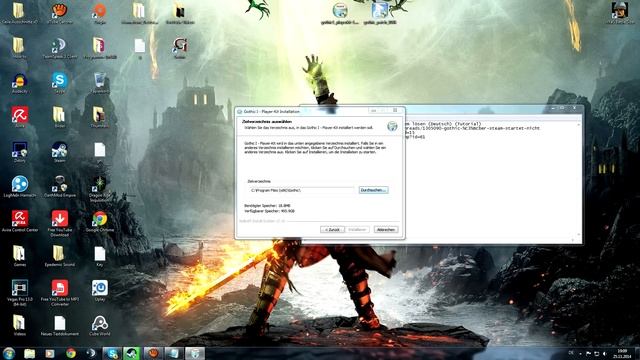Viewport: 640px width, 360px height.
Task: Open the Steam desktop shortcut
Action: pos(60,152)
